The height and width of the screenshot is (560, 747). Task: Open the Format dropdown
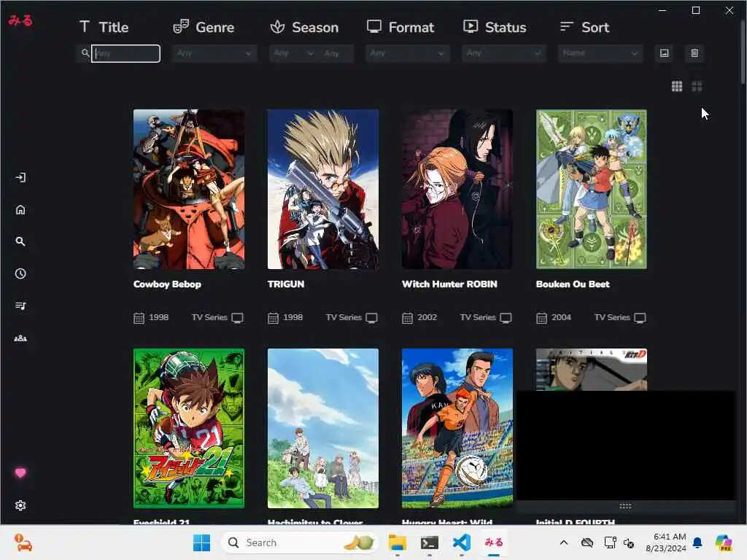407,53
